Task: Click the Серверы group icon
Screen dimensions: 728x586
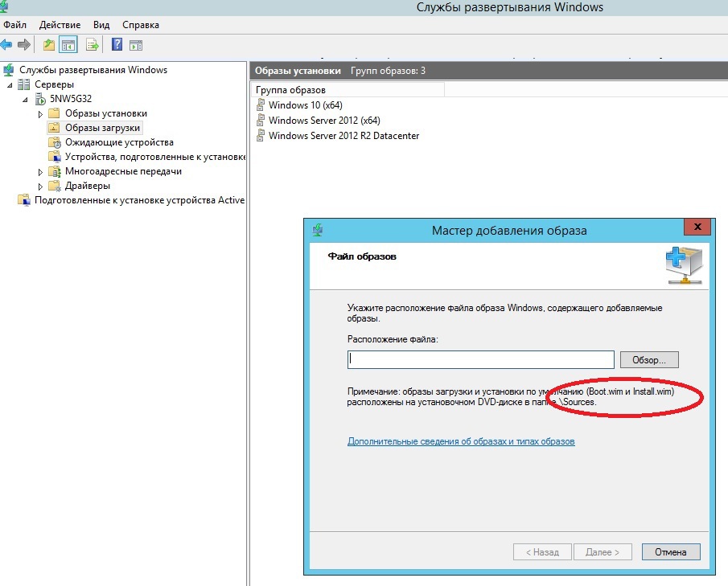Action: pyautogui.click(x=23, y=84)
